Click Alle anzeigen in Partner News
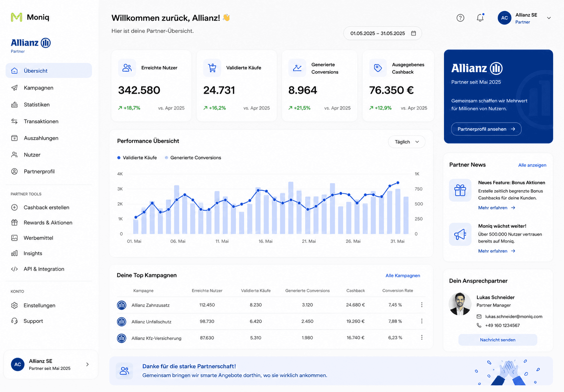Image resolution: width=564 pixels, height=392 pixels. tap(532, 165)
